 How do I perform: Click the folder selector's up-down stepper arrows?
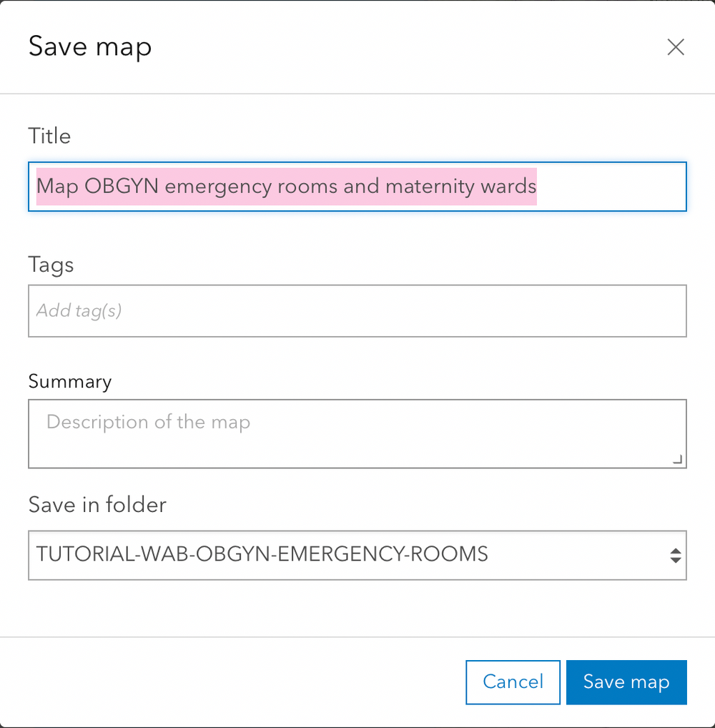[675, 556]
